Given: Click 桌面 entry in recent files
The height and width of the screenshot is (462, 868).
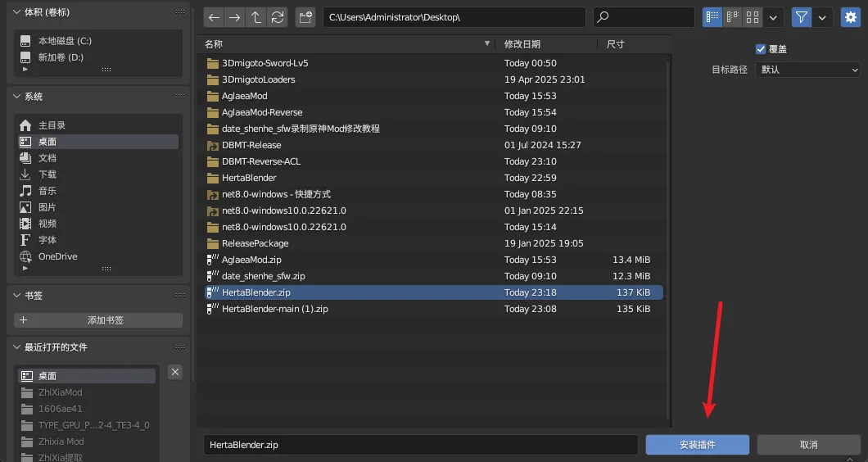Looking at the screenshot, I should click(87, 376).
